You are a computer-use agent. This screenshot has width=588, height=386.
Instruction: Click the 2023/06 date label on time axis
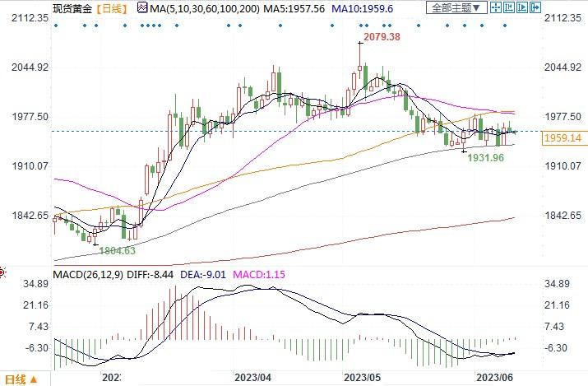pyautogui.click(x=494, y=377)
